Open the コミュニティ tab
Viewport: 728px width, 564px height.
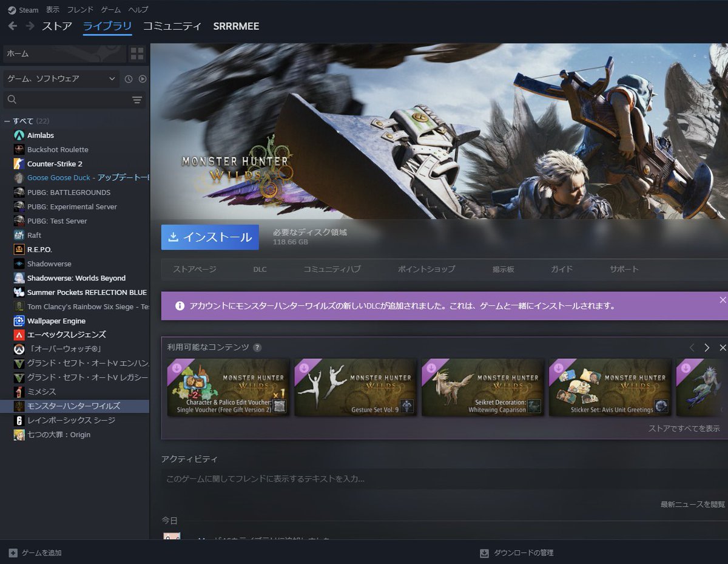point(172,26)
